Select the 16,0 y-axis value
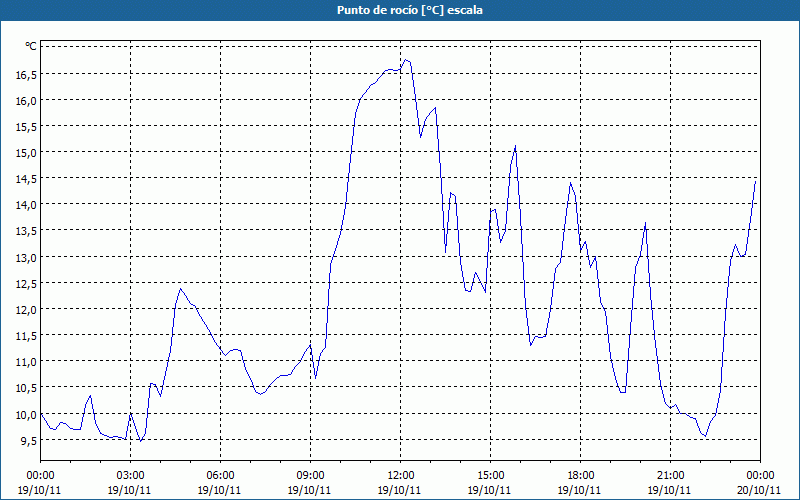 point(26,101)
